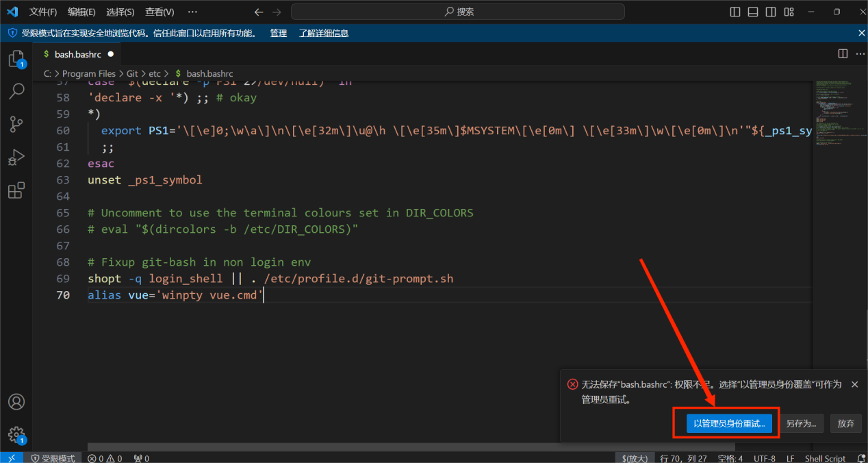Click the 放弃 button

click(x=845, y=423)
